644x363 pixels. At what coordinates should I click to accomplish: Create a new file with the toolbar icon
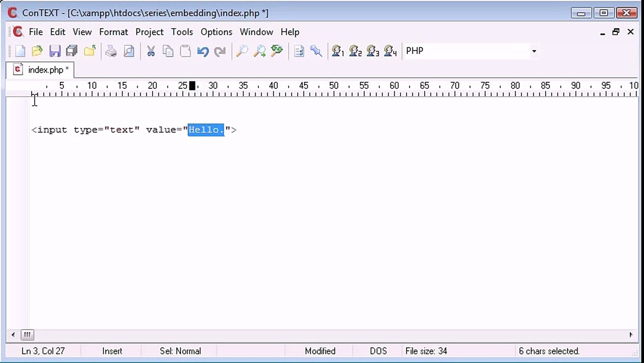(20, 51)
